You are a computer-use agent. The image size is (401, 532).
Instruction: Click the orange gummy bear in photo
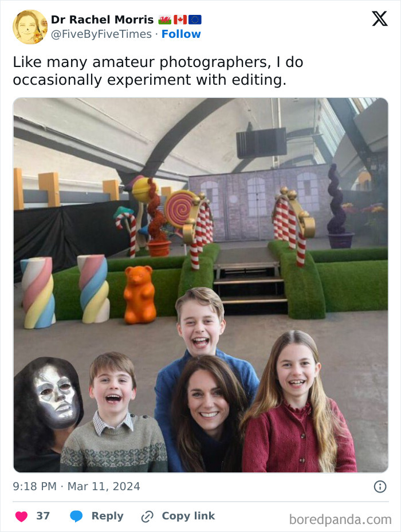click(x=140, y=294)
